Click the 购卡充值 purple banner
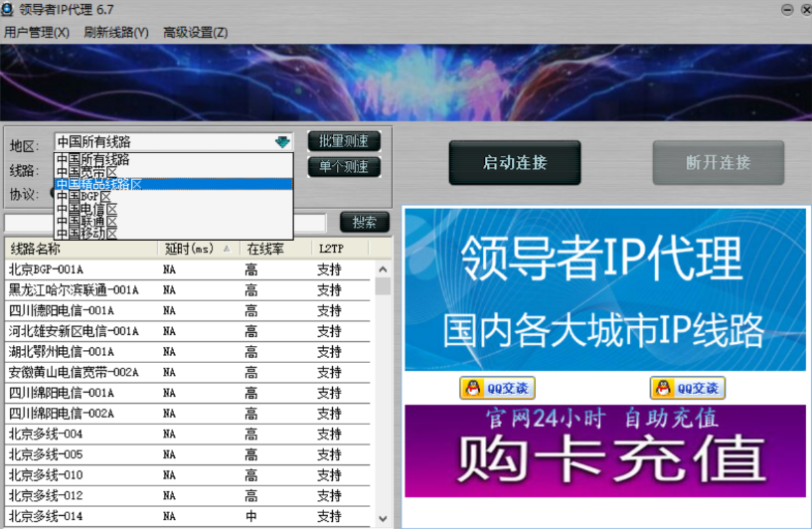Screen dimensions: 812x529 tap(604, 450)
